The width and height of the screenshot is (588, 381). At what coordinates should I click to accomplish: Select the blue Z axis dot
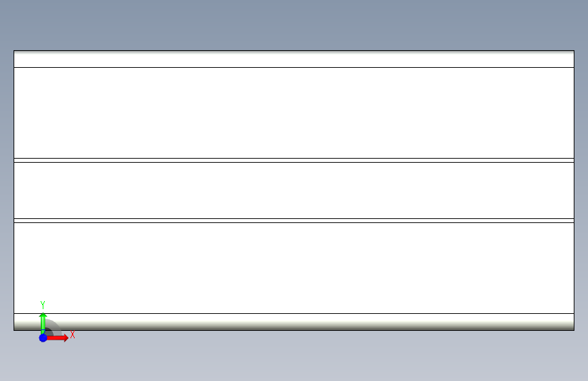tap(43, 338)
